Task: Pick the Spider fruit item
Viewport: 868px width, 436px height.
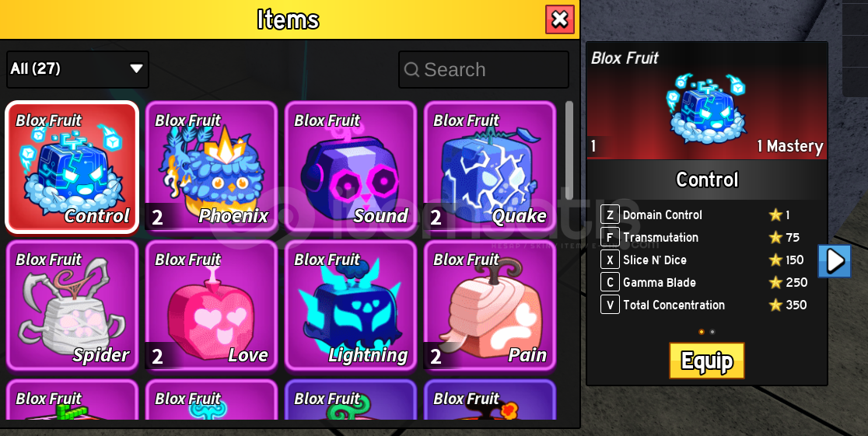Action: pyautogui.click(x=72, y=305)
